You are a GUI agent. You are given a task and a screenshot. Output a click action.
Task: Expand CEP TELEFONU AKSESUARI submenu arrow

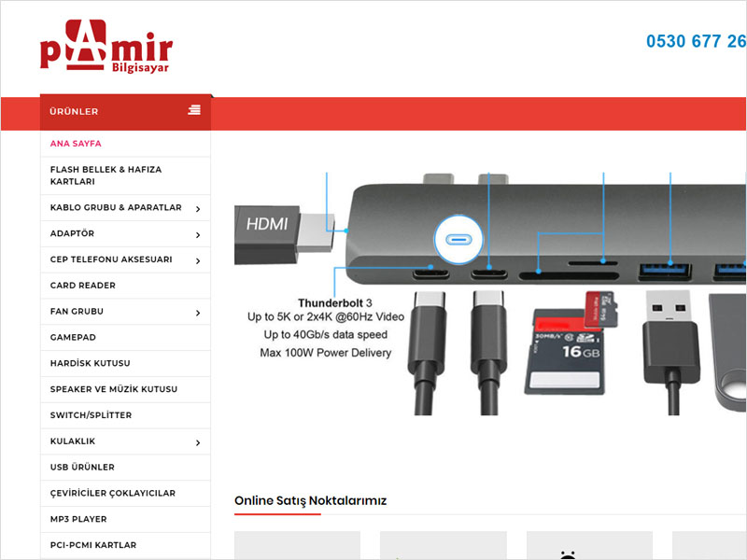(198, 260)
